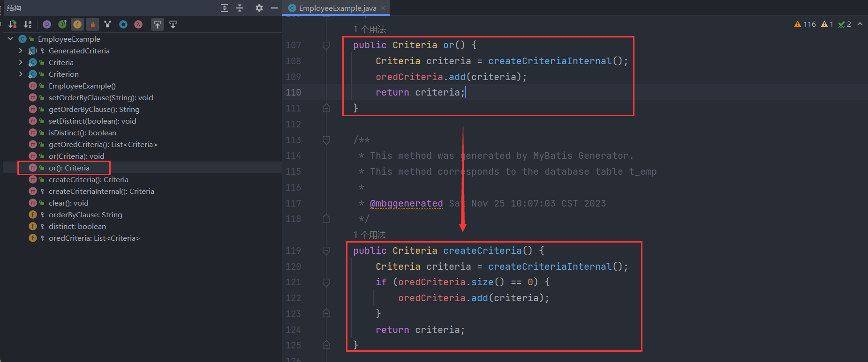Viewport: 868px width, 362px height.
Task: Click 'return criteria;' on line 124
Action: click(420, 330)
